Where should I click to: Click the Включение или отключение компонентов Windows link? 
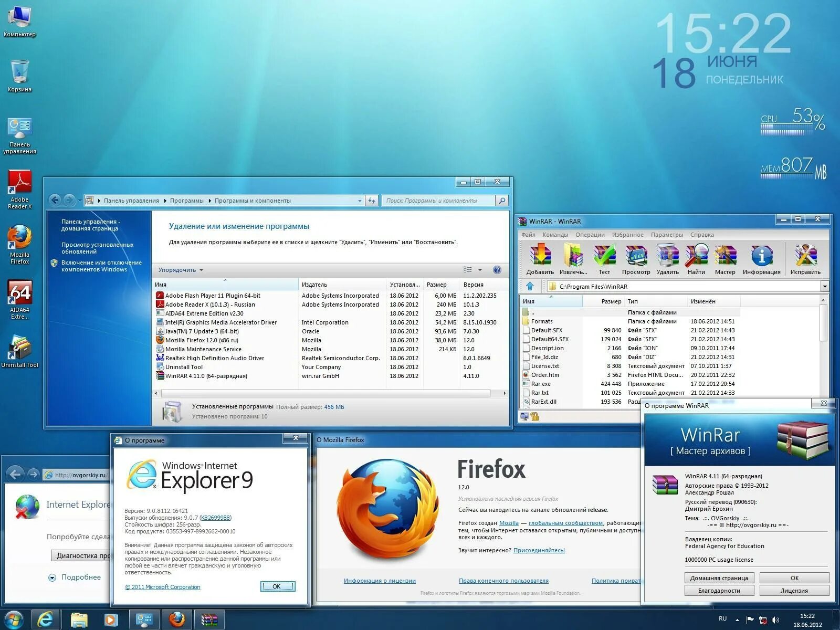coord(101,266)
